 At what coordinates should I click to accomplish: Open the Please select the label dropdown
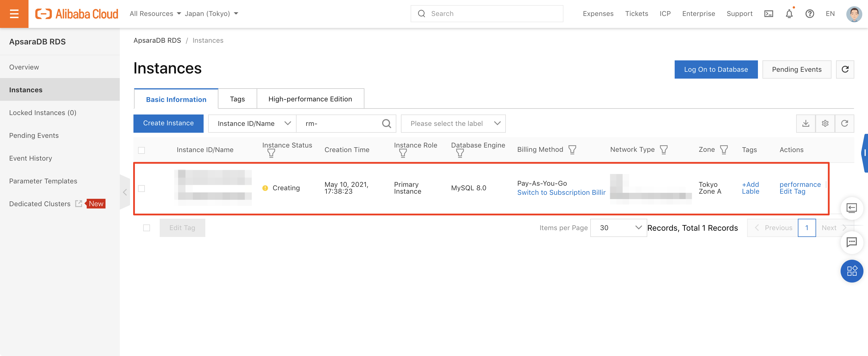453,124
